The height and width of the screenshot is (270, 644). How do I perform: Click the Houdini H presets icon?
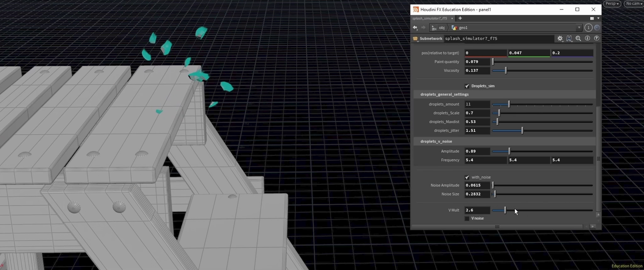tap(569, 38)
